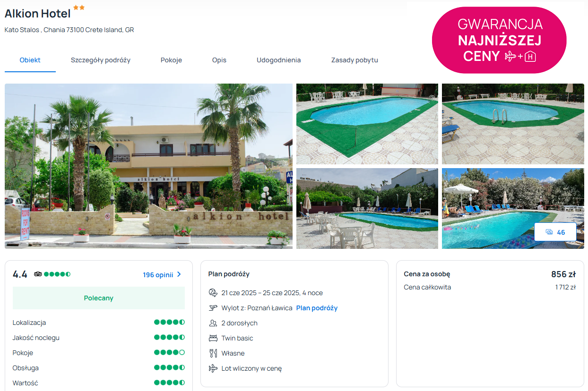Click the airplane departure icon for Poznań
This screenshot has height=391, width=588.
point(213,308)
